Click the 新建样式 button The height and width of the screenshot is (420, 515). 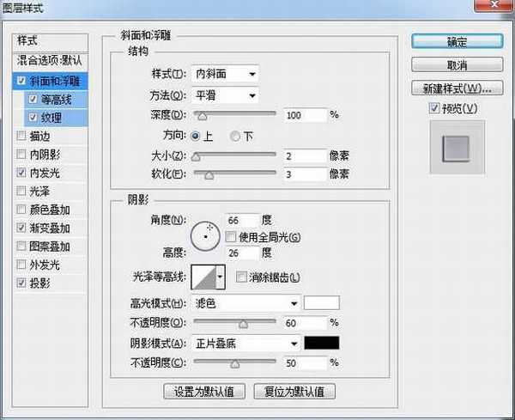tap(457, 88)
